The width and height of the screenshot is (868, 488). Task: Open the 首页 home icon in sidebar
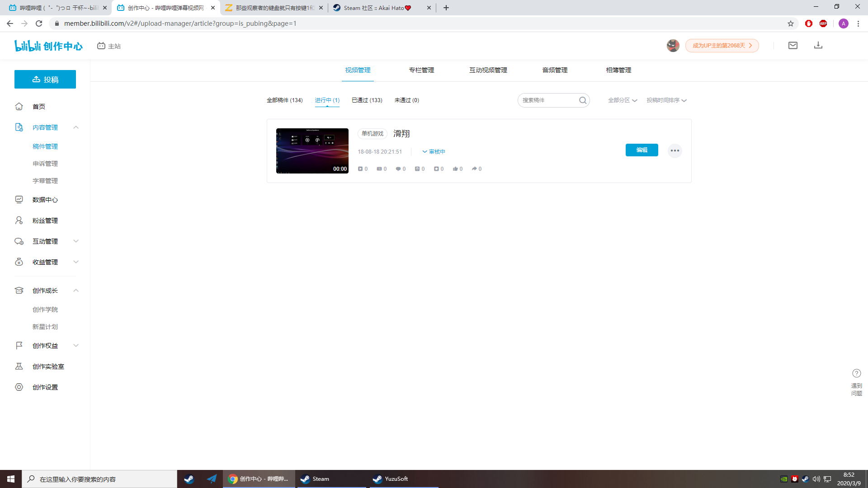19,106
